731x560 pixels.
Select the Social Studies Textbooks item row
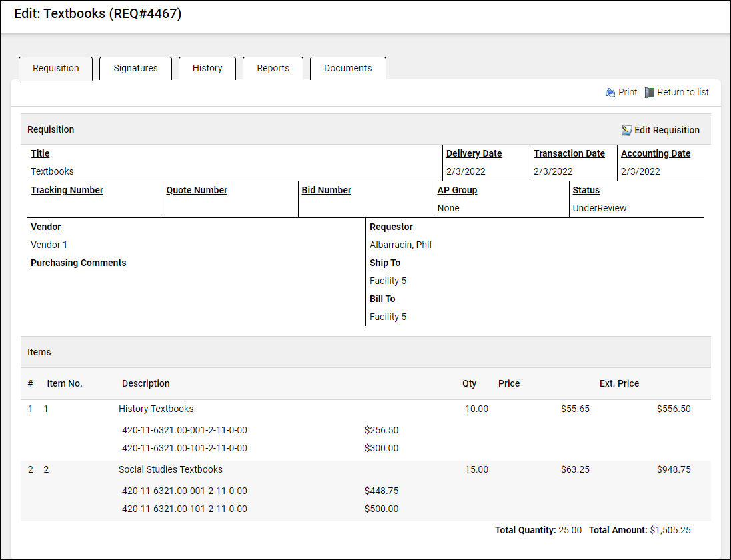click(x=170, y=469)
